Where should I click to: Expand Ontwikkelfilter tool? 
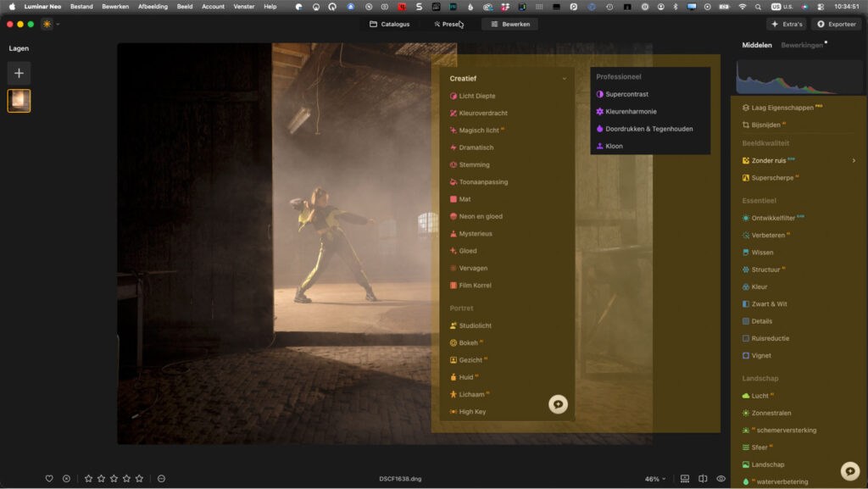(x=773, y=218)
